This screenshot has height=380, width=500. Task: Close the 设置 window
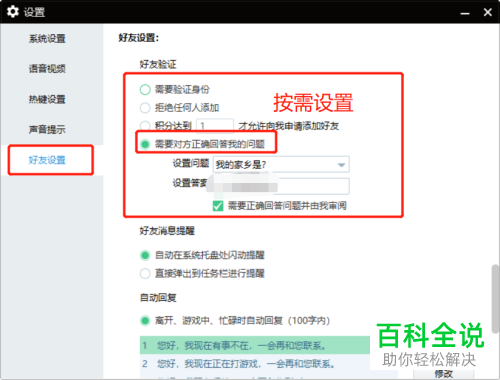(x=487, y=12)
